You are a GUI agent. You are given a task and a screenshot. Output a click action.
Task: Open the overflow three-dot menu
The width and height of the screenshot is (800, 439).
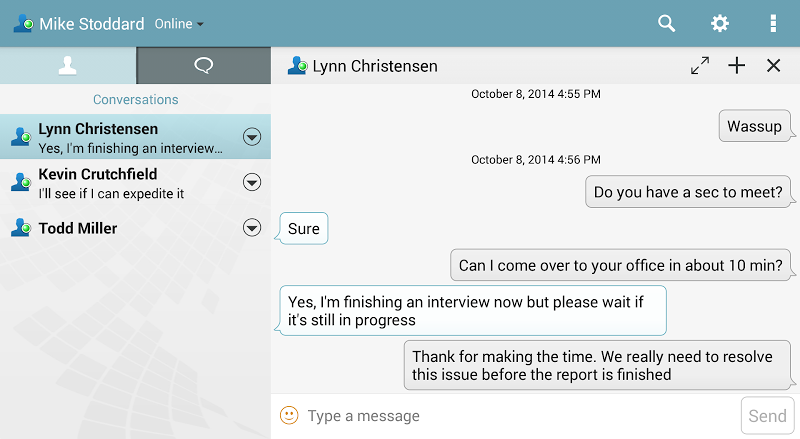click(x=773, y=23)
